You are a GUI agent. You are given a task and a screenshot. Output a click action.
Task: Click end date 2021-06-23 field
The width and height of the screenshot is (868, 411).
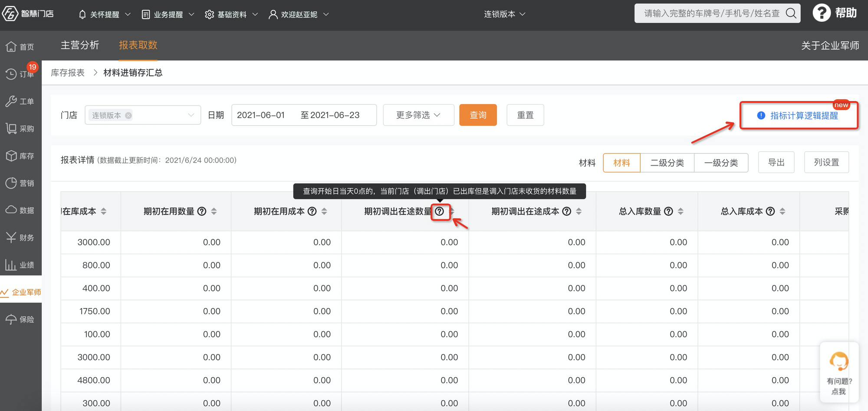[x=335, y=115]
